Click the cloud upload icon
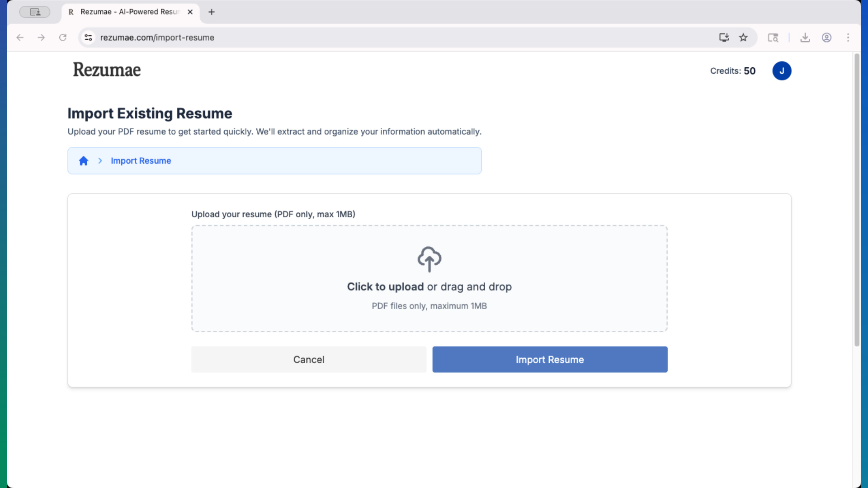Screen dimensions: 868x488 click(429, 259)
